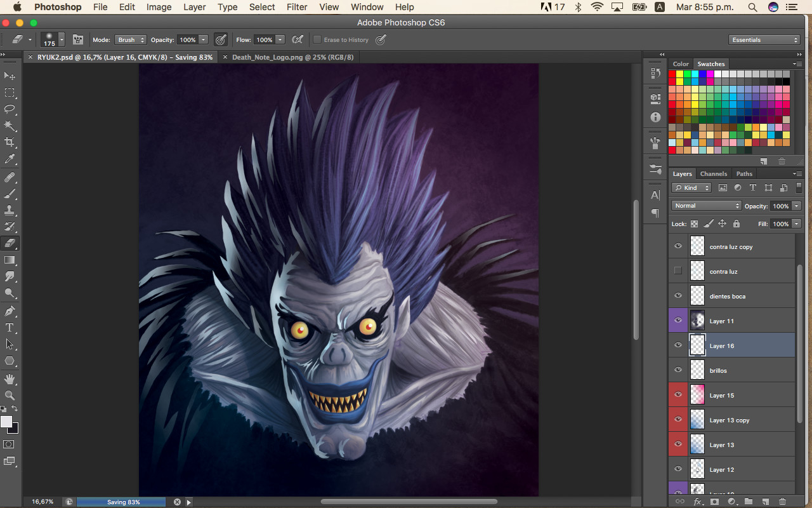Toggle Quick Mask mode
The width and height of the screenshot is (812, 508).
point(10,444)
